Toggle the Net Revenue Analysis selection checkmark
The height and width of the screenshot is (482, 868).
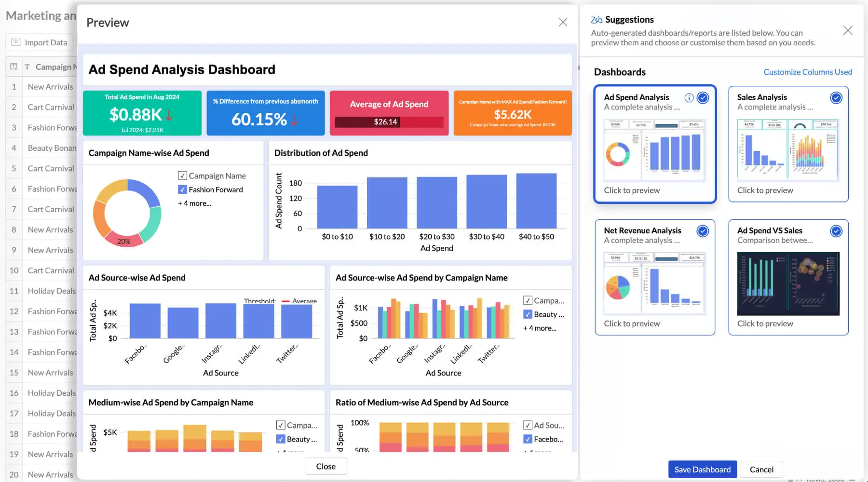pos(703,231)
